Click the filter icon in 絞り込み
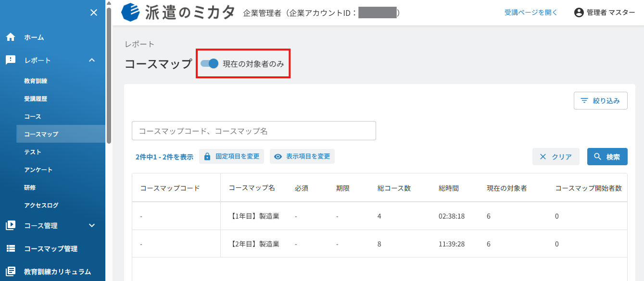Viewport: 644px width, 281px height. point(584,101)
